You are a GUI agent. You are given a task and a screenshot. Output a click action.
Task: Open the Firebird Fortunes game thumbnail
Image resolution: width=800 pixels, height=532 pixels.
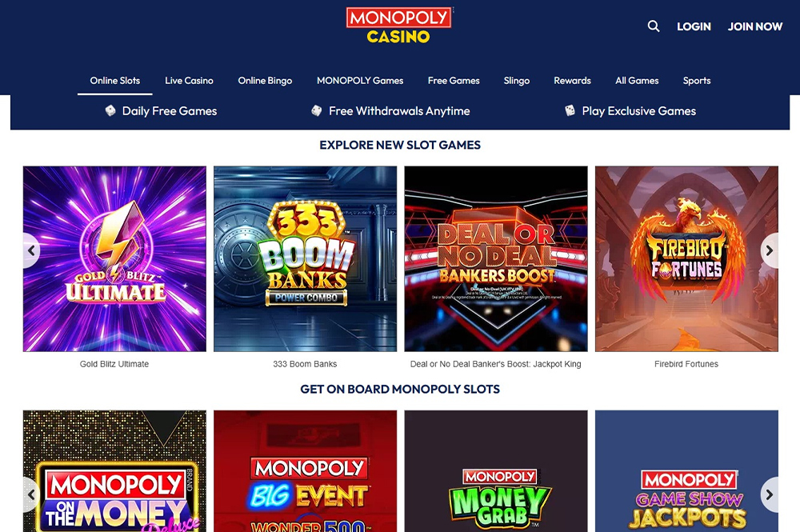point(686,258)
